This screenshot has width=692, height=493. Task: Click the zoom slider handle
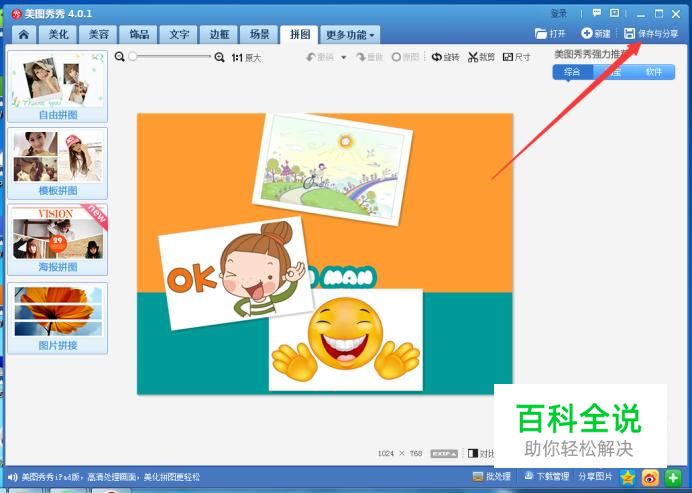point(132,56)
